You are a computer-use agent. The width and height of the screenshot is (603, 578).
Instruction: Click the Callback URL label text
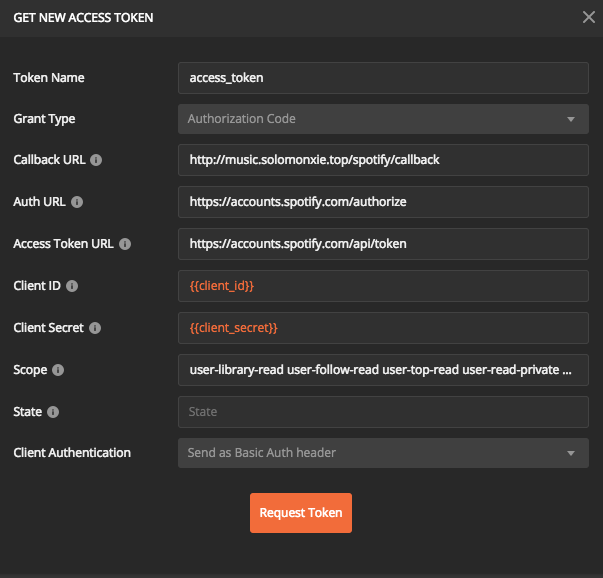coord(49,160)
